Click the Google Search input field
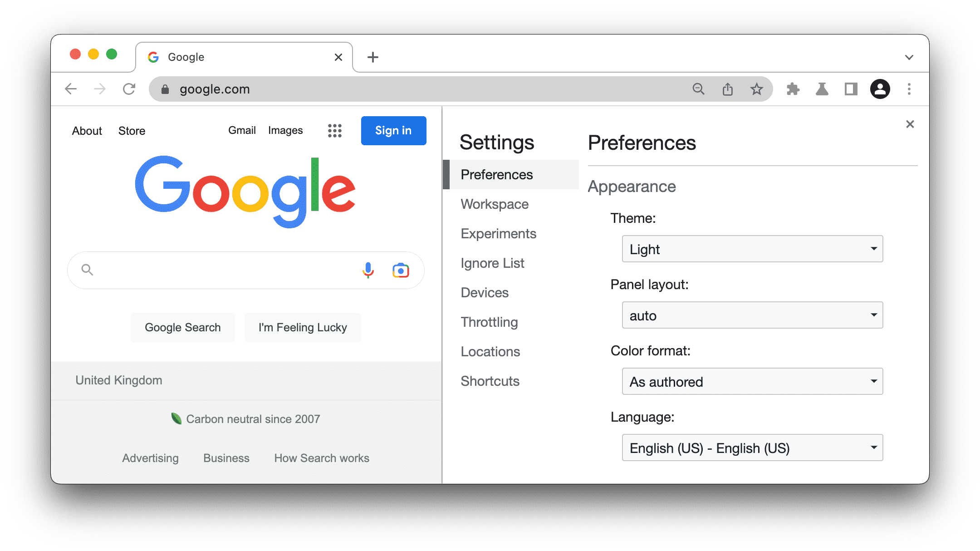 [245, 270]
